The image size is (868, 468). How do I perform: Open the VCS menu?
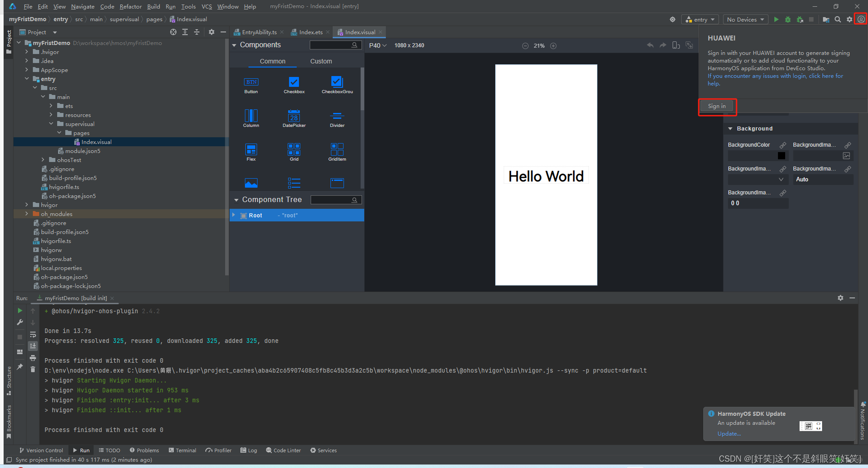coord(207,6)
